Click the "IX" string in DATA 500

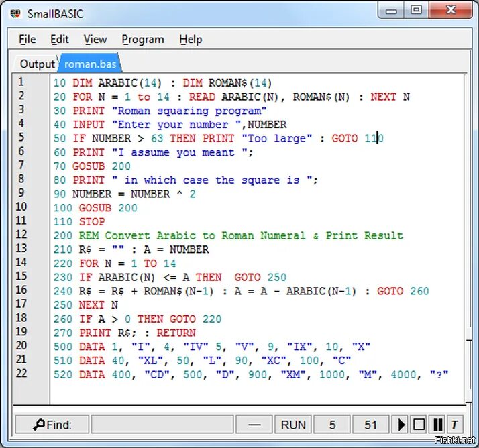[x=300, y=347]
